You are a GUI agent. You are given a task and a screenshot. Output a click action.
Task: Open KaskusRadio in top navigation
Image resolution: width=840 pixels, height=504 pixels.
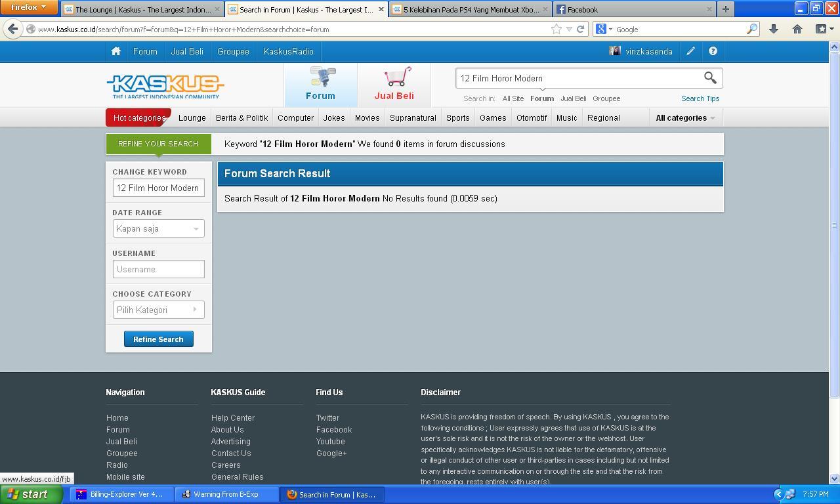click(288, 51)
